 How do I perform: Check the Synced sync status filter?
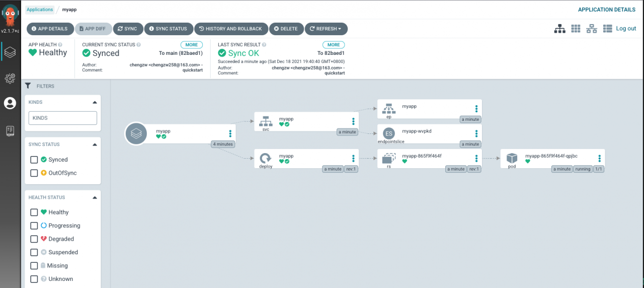(34, 160)
